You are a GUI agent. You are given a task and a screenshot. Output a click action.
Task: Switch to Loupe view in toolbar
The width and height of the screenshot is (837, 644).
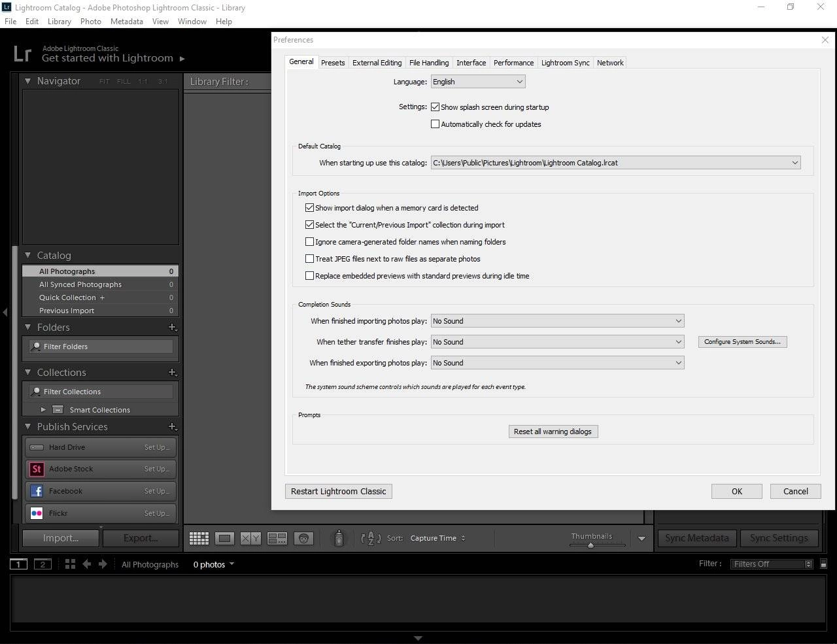coord(224,538)
